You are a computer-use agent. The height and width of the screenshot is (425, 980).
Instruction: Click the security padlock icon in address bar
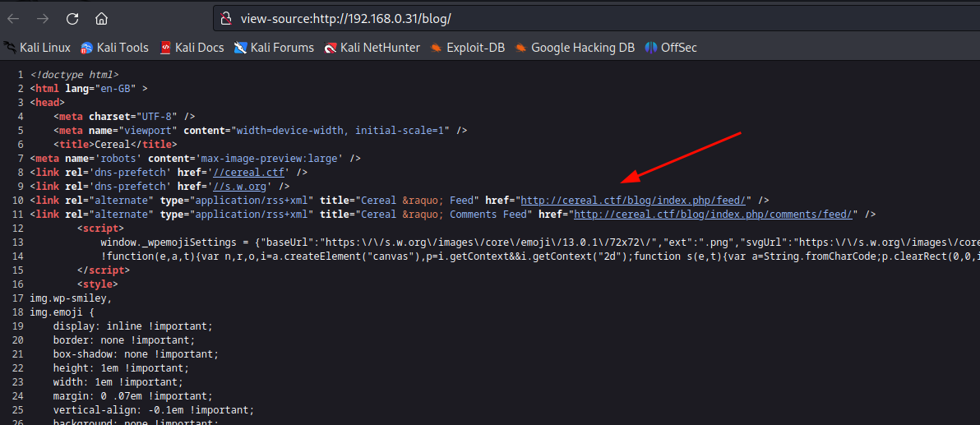[228, 19]
